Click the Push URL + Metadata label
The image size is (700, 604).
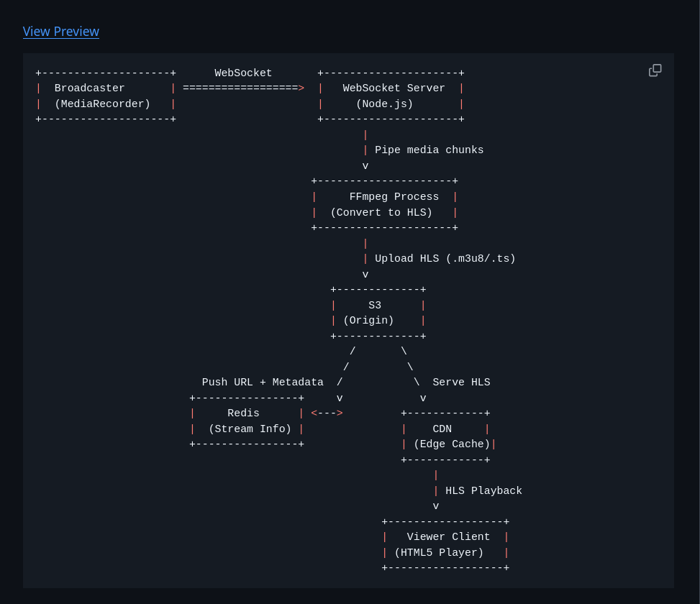click(x=263, y=383)
